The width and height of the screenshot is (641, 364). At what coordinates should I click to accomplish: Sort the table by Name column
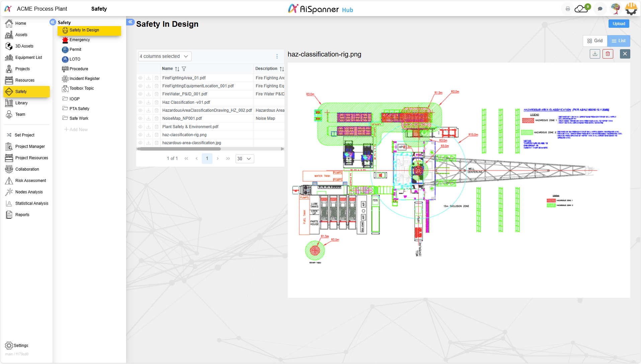(177, 69)
